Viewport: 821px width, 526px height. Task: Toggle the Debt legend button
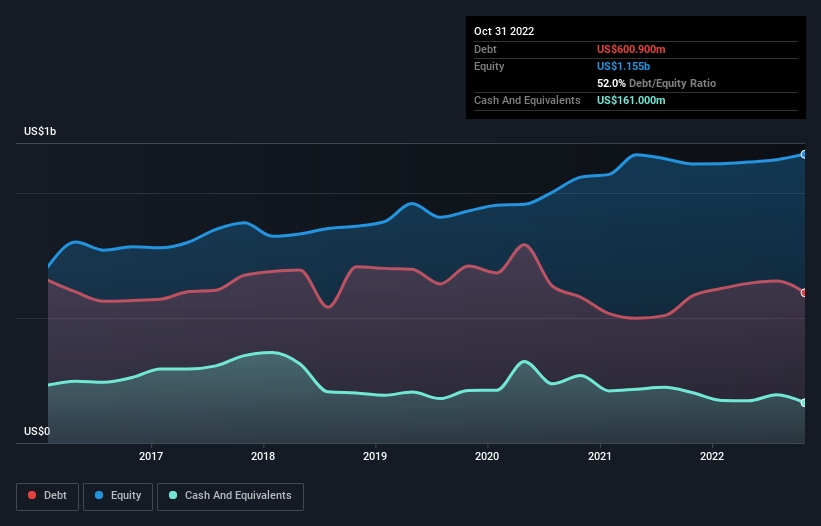(x=48, y=496)
